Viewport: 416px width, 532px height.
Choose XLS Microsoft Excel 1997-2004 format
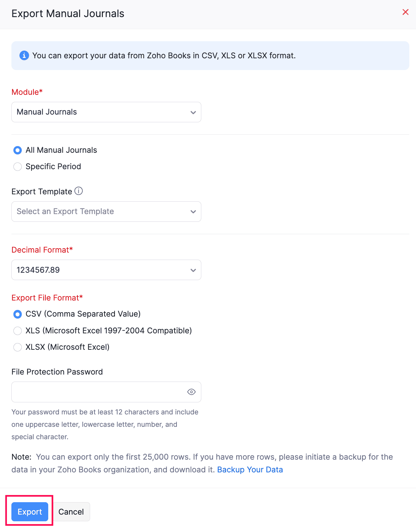tap(17, 331)
